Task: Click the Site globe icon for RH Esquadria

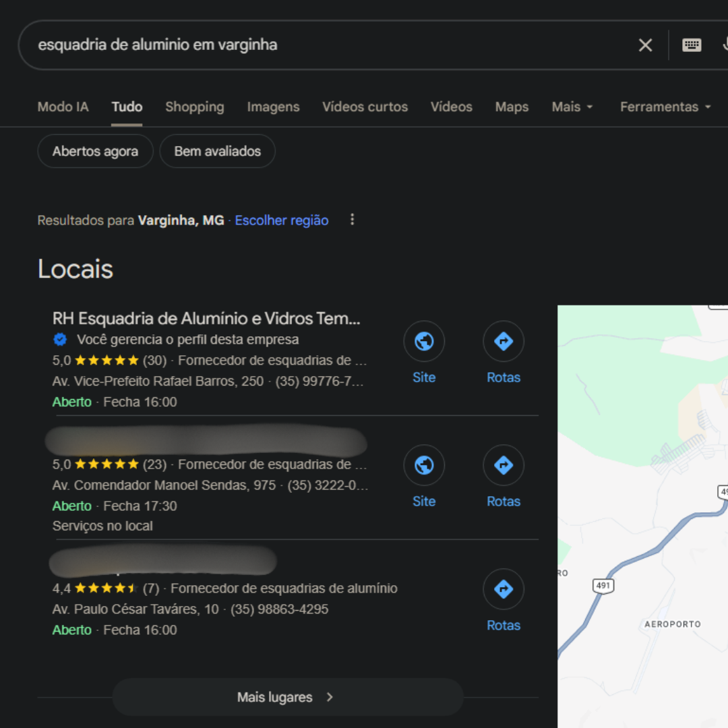Action: (424, 342)
